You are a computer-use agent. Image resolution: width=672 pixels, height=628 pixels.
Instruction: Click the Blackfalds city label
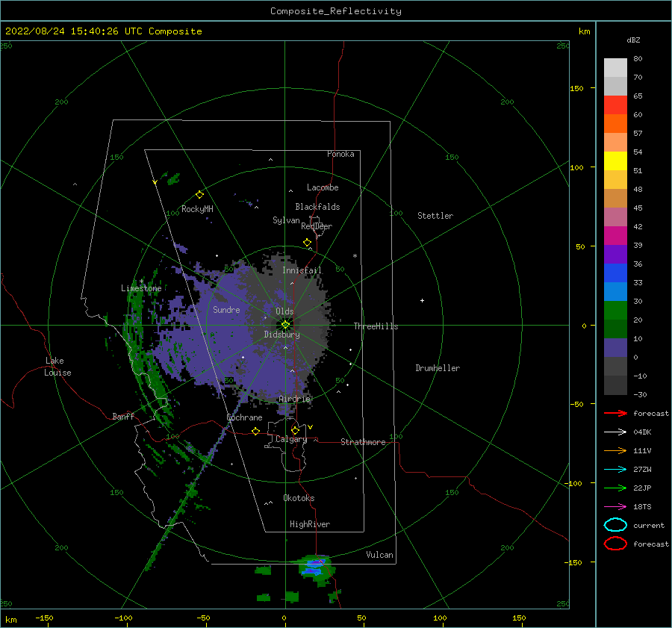point(317,207)
